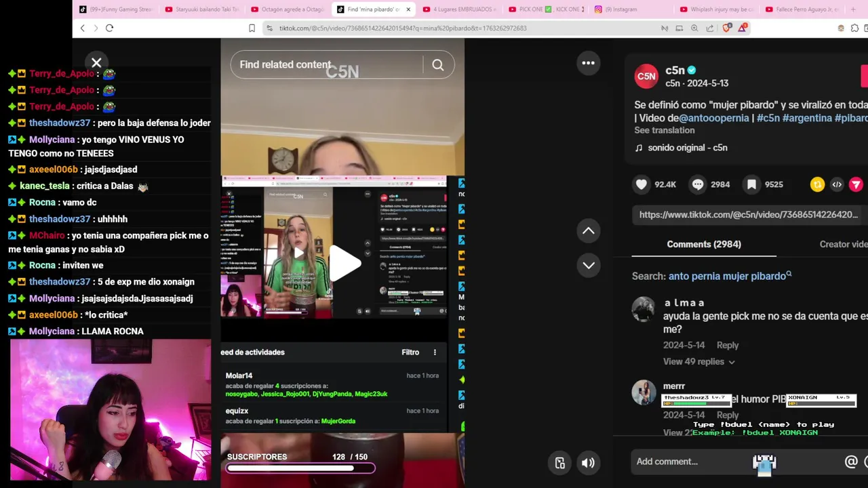
Task: Click the red share icon
Action: [x=856, y=184]
